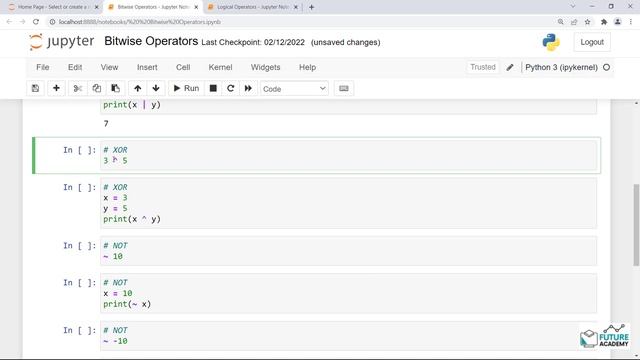The width and height of the screenshot is (640, 360).
Task: Reload the page in browser
Action: (36, 22)
